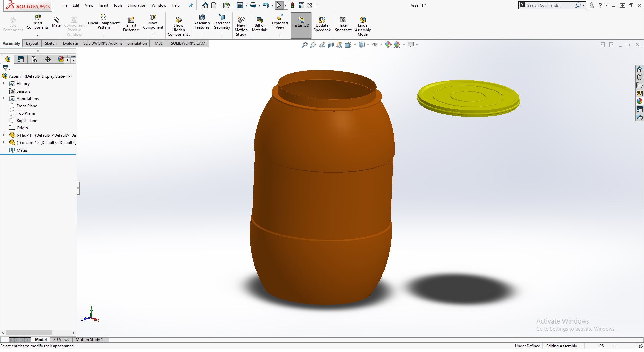Click the Bill of Materials icon
Image resolution: width=644 pixels, height=352 pixels.
tap(260, 20)
